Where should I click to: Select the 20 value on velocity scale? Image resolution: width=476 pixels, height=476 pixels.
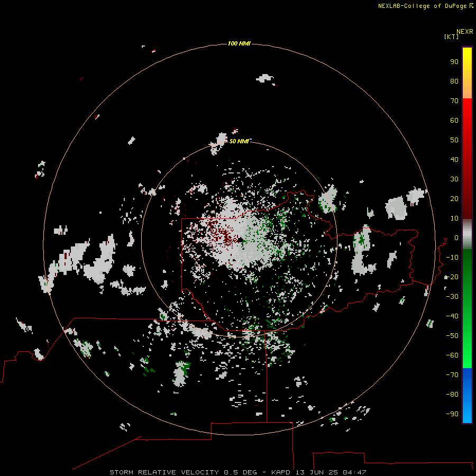click(454, 198)
